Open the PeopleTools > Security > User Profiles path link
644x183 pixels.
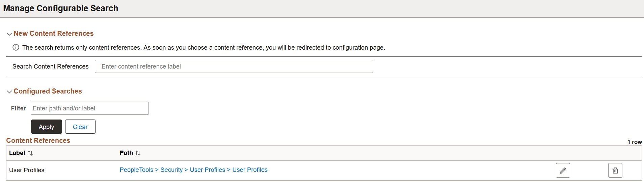pyautogui.click(x=194, y=170)
